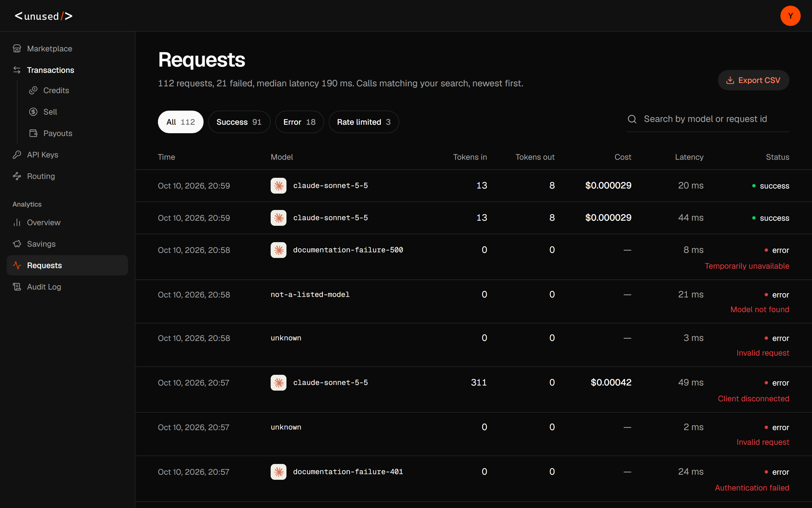Click Claude icon in 311 tokens row
This screenshot has width=812, height=508.
tap(279, 383)
